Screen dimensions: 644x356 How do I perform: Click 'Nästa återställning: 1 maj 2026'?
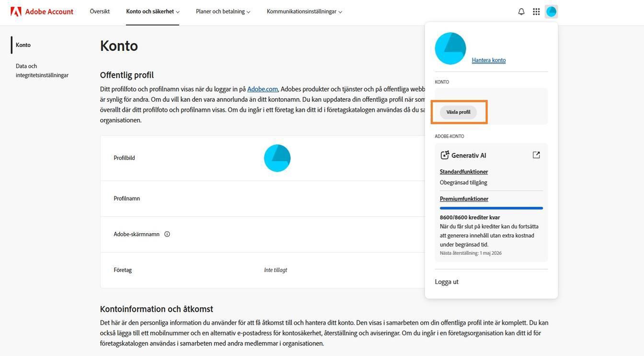pyautogui.click(x=471, y=253)
